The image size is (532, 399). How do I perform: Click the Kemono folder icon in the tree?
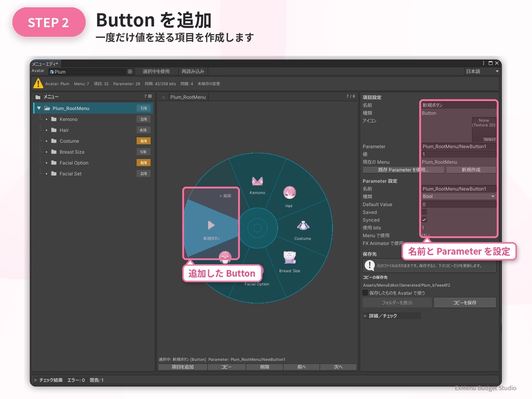pos(54,119)
